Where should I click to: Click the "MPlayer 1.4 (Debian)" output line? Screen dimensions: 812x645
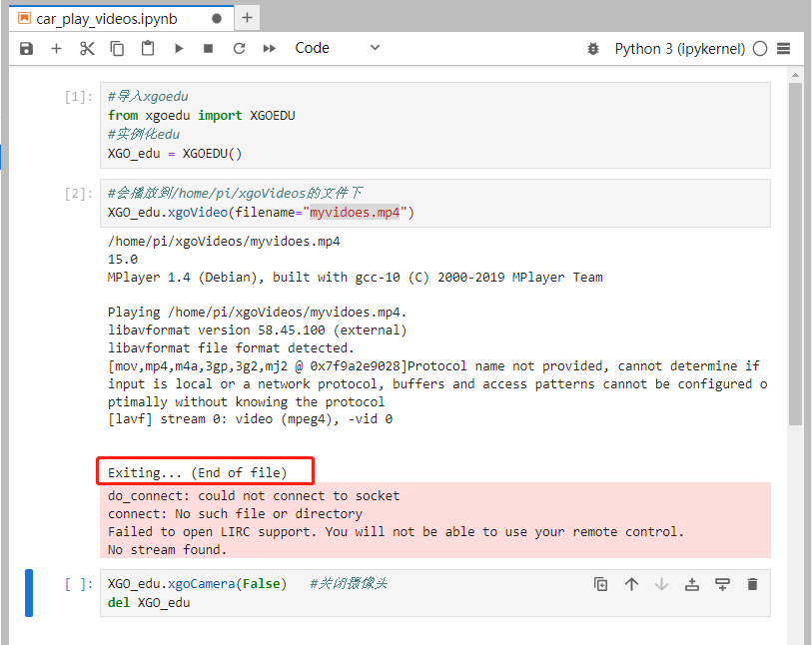click(355, 278)
